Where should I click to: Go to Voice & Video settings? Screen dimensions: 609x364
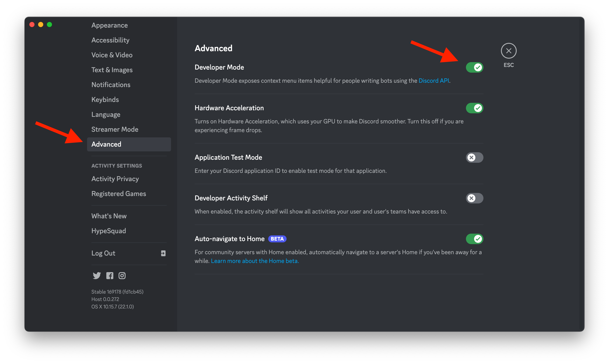112,55
